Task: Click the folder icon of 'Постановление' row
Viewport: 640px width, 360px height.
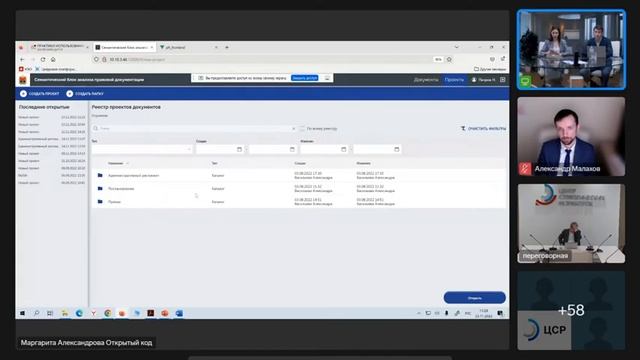Action: tap(100, 189)
